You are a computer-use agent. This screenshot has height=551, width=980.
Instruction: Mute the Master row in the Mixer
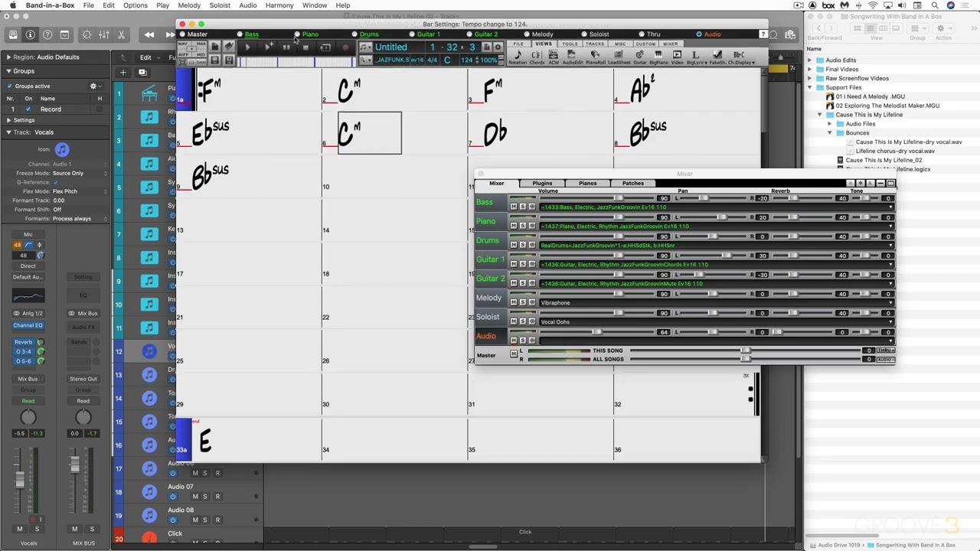(514, 354)
